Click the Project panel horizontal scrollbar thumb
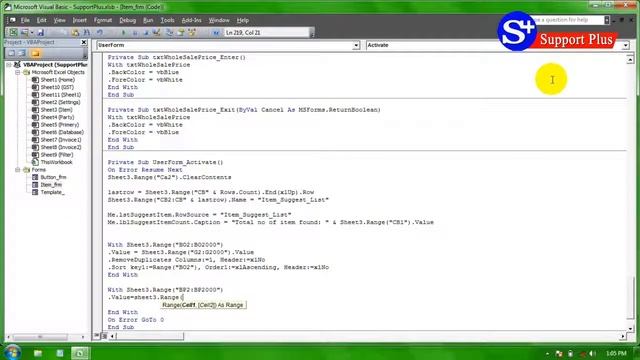640x360 pixels. point(40,337)
